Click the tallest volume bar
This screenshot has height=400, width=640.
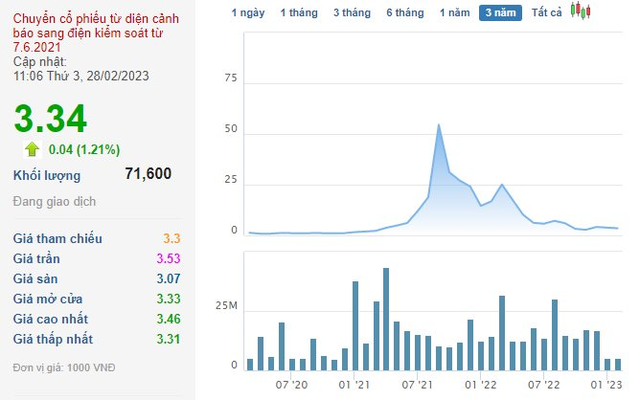pyautogui.click(x=386, y=319)
